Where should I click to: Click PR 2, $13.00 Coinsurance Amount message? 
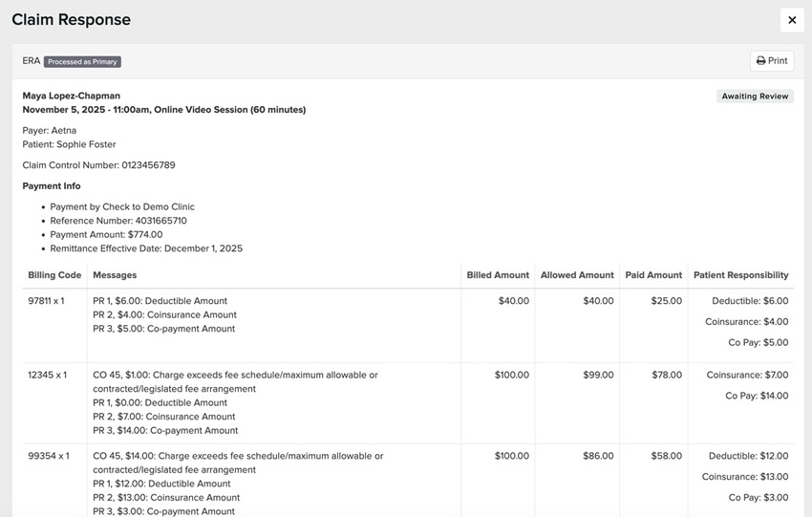(x=166, y=498)
